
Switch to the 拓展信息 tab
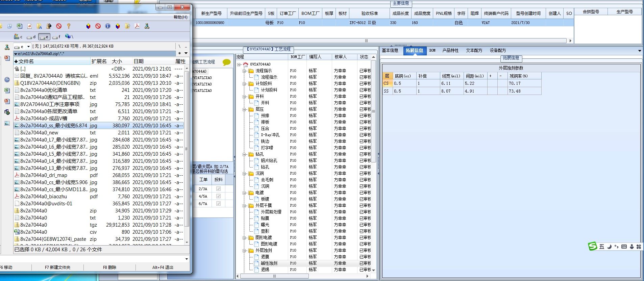pos(414,51)
